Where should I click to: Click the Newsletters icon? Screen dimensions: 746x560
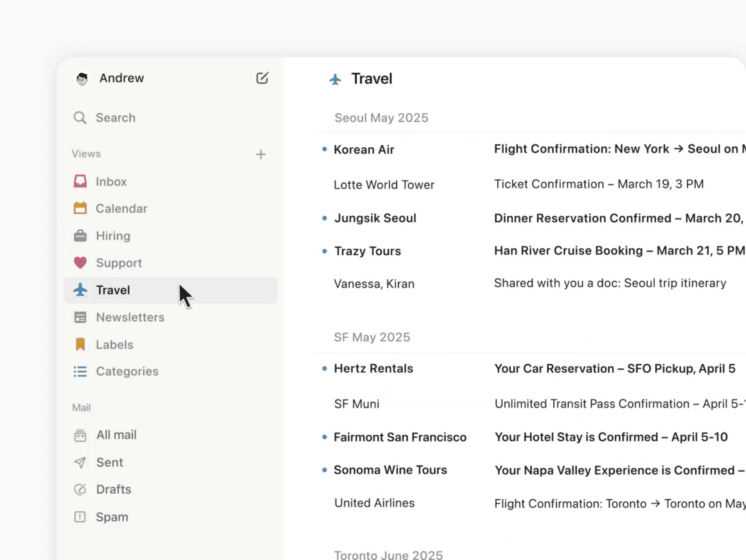click(80, 317)
